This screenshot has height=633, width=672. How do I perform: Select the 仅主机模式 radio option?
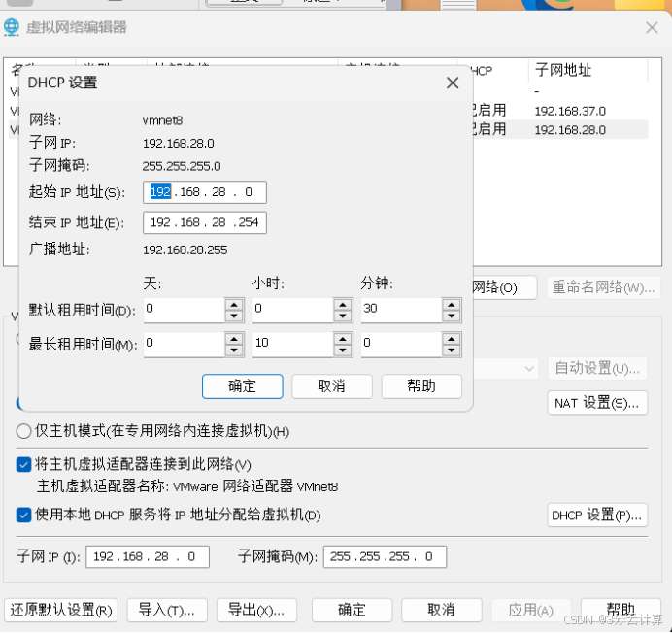click(24, 431)
